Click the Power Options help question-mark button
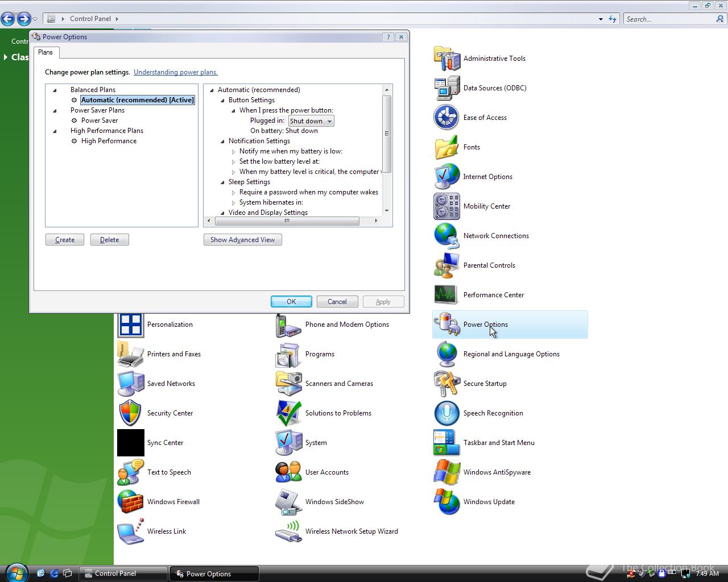The height and width of the screenshot is (582, 728). pyautogui.click(x=388, y=37)
